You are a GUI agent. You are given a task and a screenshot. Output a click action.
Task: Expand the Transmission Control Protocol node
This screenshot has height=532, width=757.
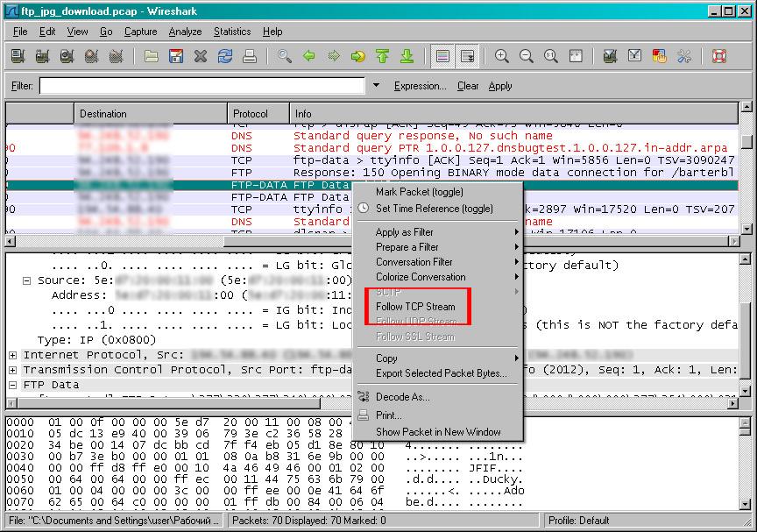12,370
